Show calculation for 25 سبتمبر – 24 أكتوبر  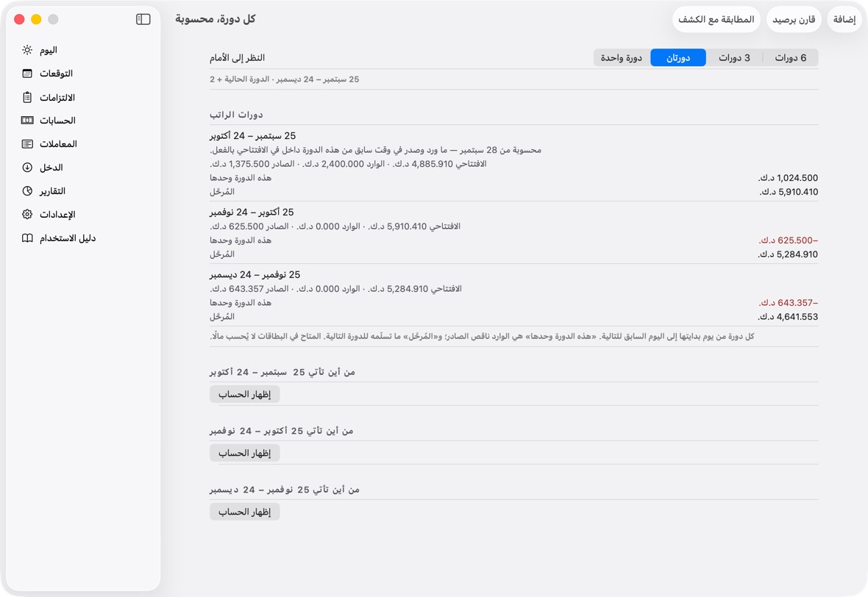(245, 395)
